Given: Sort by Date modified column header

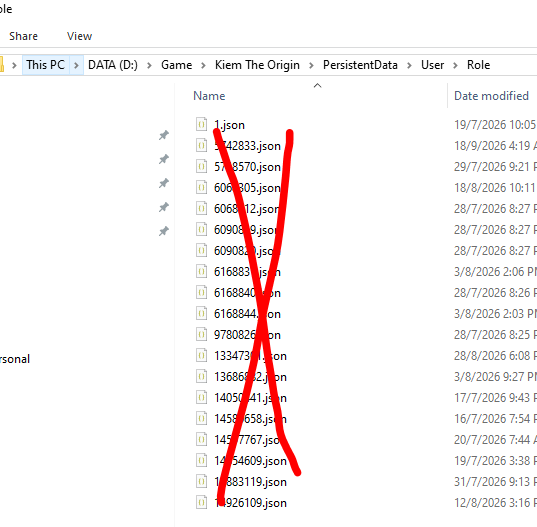Looking at the screenshot, I should tap(491, 96).
